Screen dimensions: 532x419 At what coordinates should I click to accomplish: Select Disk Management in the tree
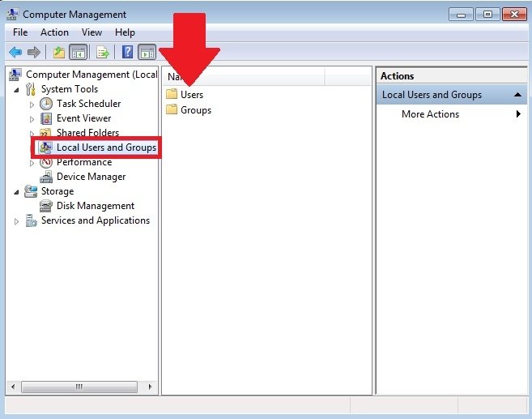point(96,206)
